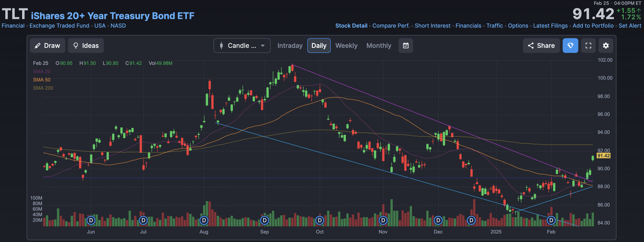Image resolution: width=644 pixels, height=242 pixels.
Task: Switch to Monthly timeframe
Action: tap(379, 46)
